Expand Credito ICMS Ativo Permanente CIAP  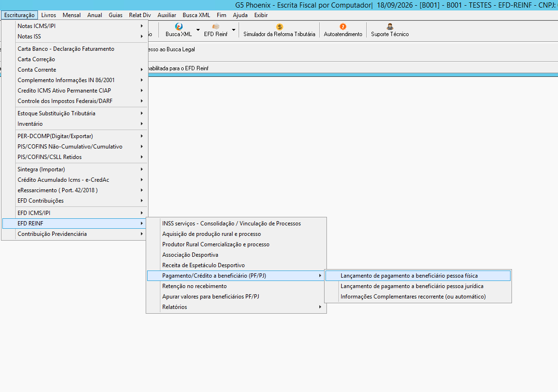[x=75, y=91]
